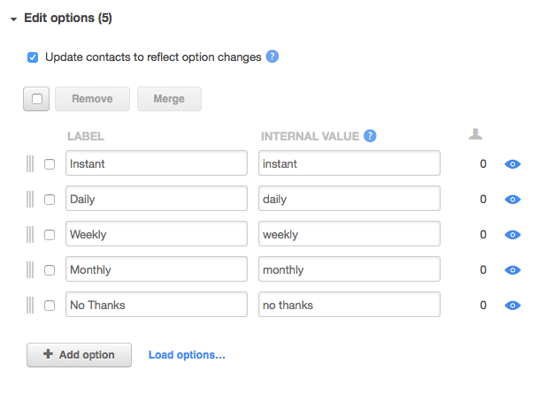
Task: Open help icon next to Internal Value
Action: click(x=370, y=136)
